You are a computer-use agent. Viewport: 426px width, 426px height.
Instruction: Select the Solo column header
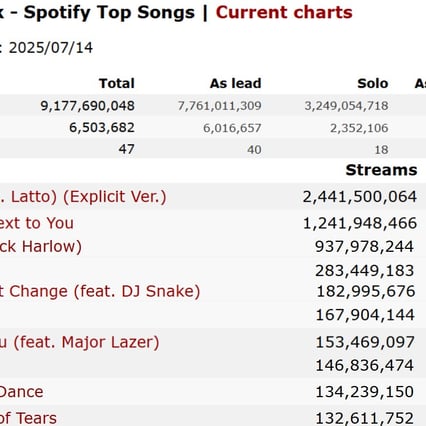[373, 83]
